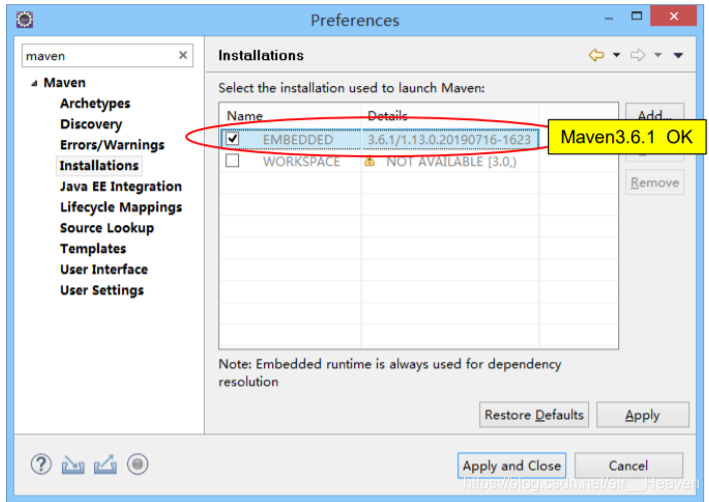
Task: Click the Remove button
Action: 654,183
